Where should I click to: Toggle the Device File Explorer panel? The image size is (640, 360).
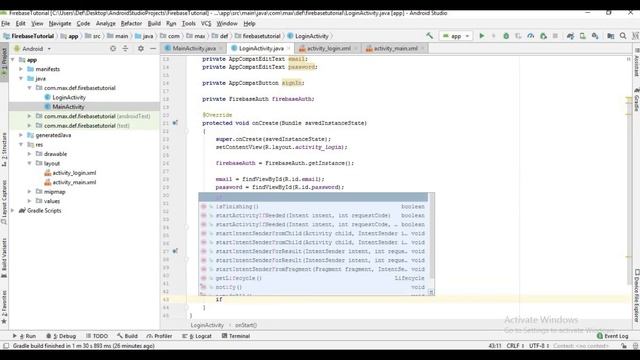[x=636, y=296]
